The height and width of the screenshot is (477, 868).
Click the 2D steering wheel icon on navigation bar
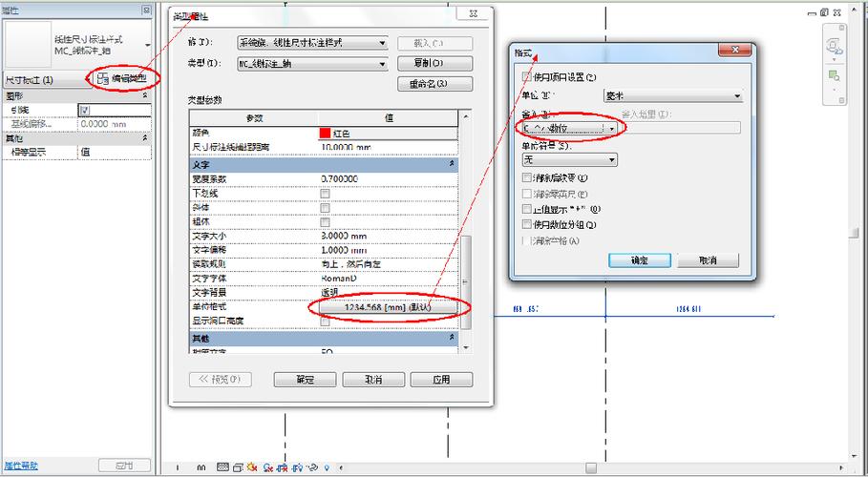[834, 47]
